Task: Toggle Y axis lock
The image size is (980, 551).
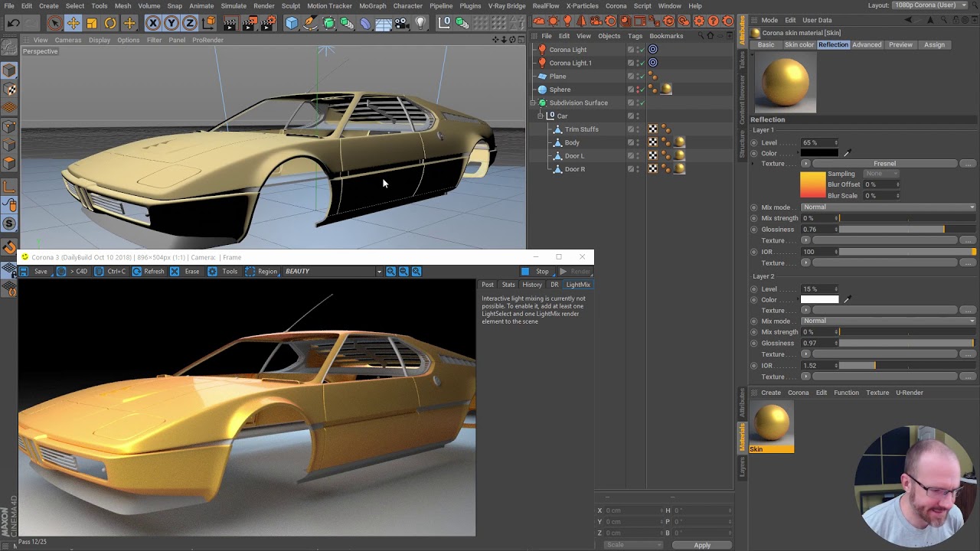Action: [171, 23]
